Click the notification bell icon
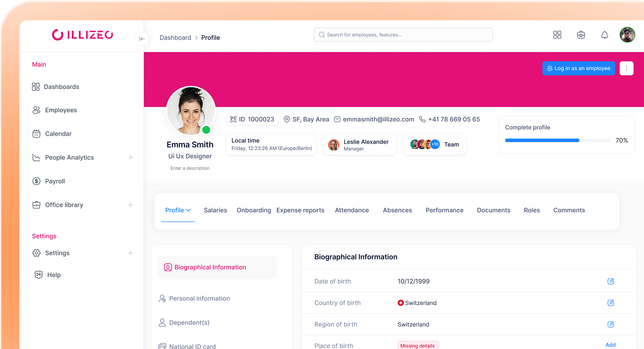644x349 pixels. 604,35
